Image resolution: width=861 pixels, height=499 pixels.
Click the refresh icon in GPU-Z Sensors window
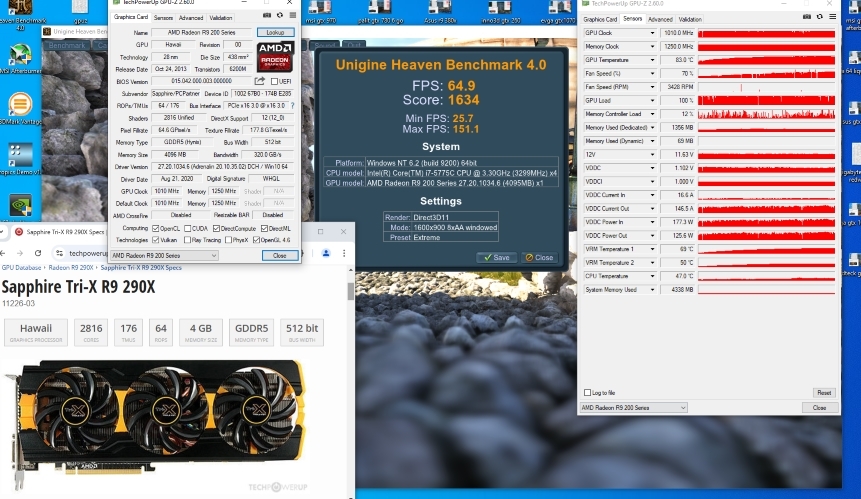click(x=819, y=17)
